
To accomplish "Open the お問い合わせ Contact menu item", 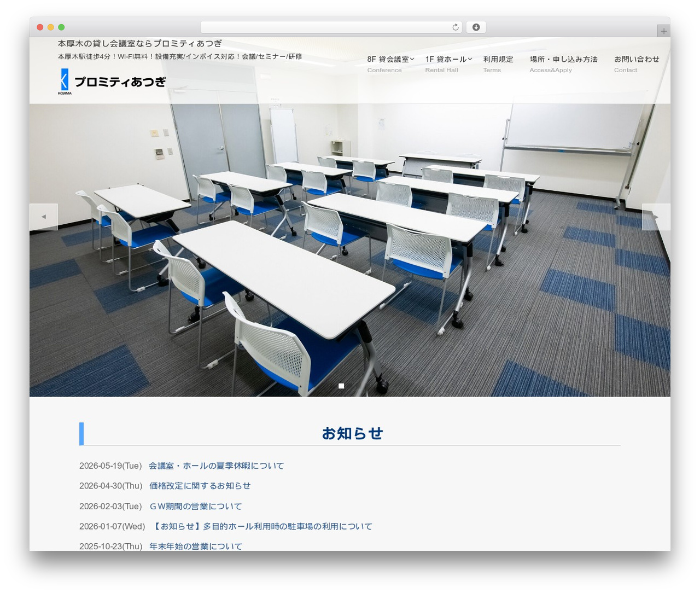I will tap(637, 63).
